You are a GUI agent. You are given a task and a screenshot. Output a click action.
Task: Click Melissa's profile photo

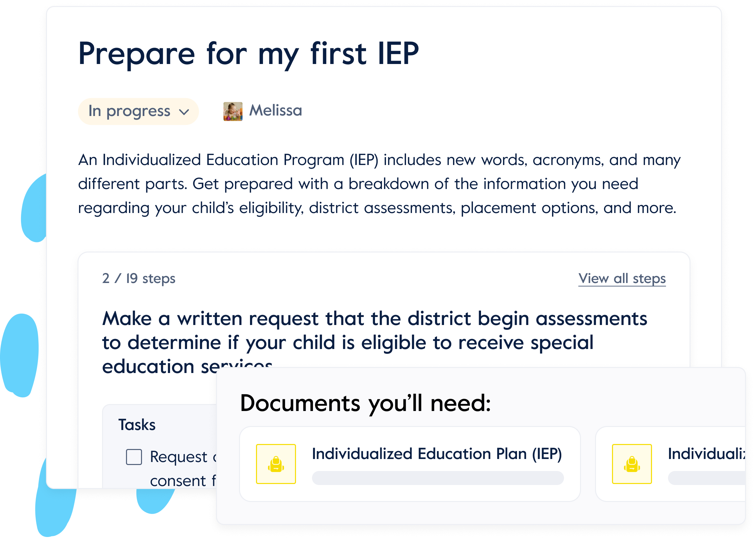[233, 111]
